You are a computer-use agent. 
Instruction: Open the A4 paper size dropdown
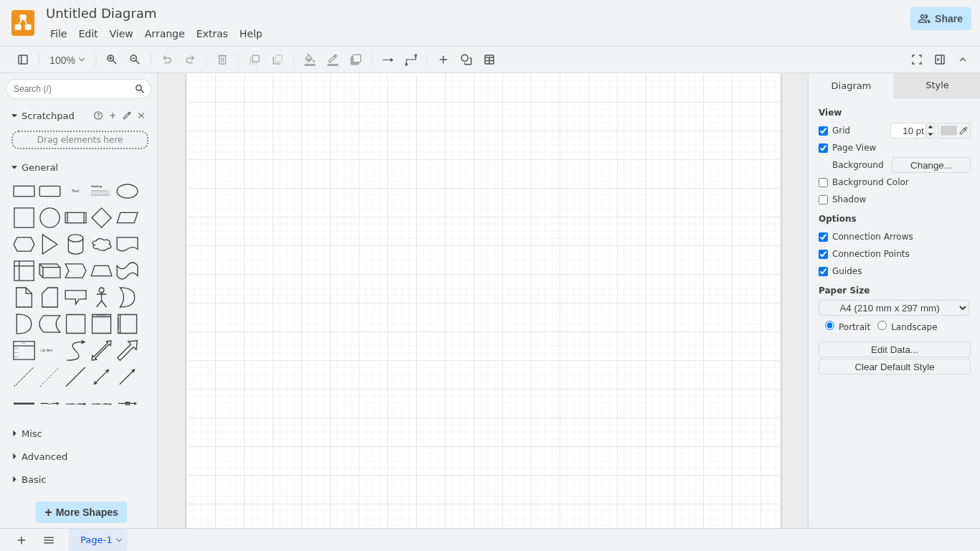(894, 308)
